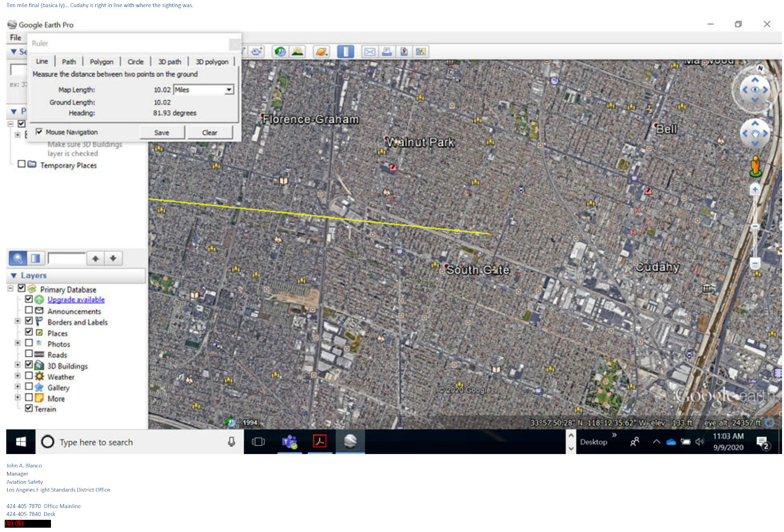Collapse the Layers panel header

14,276
